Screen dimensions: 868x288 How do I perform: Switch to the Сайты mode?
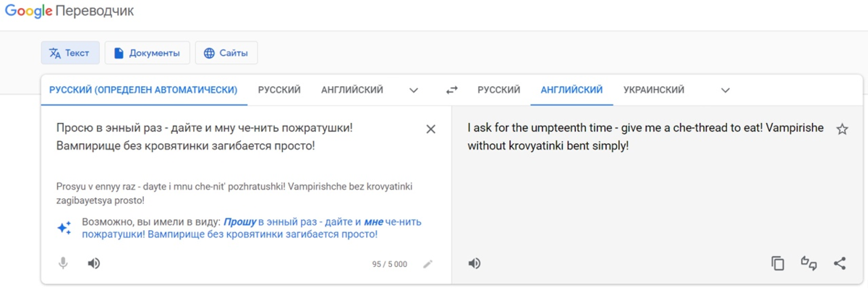click(x=226, y=53)
